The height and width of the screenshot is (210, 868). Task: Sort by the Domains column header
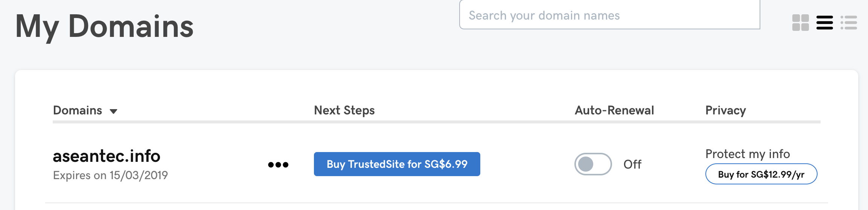pos(78,110)
